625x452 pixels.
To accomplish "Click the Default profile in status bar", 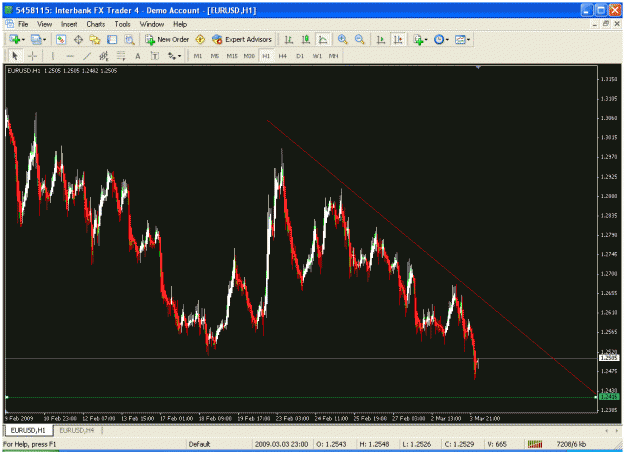I will click(x=199, y=444).
